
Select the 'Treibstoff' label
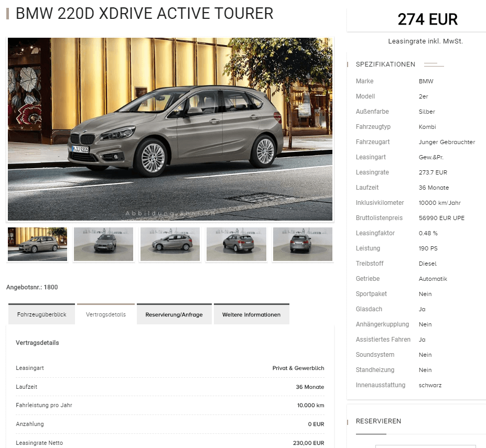click(x=370, y=263)
